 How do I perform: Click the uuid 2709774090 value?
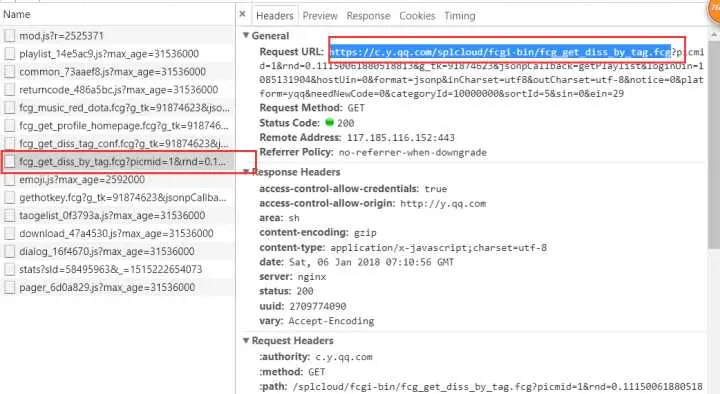pos(318,306)
